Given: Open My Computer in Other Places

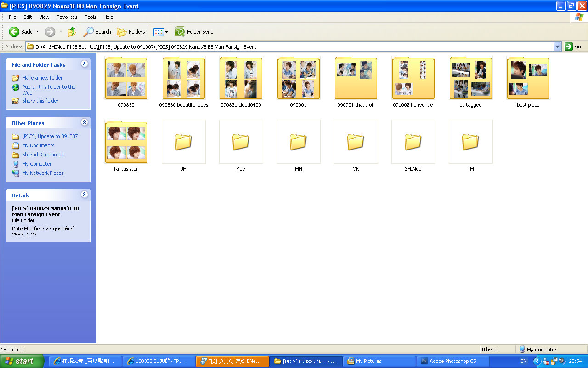Looking at the screenshot, I should [37, 164].
